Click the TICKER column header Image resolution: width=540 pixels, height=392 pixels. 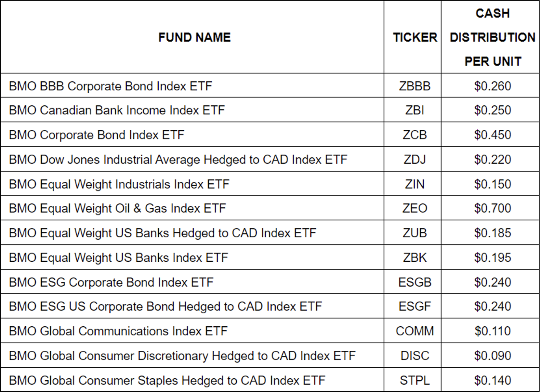click(415, 37)
